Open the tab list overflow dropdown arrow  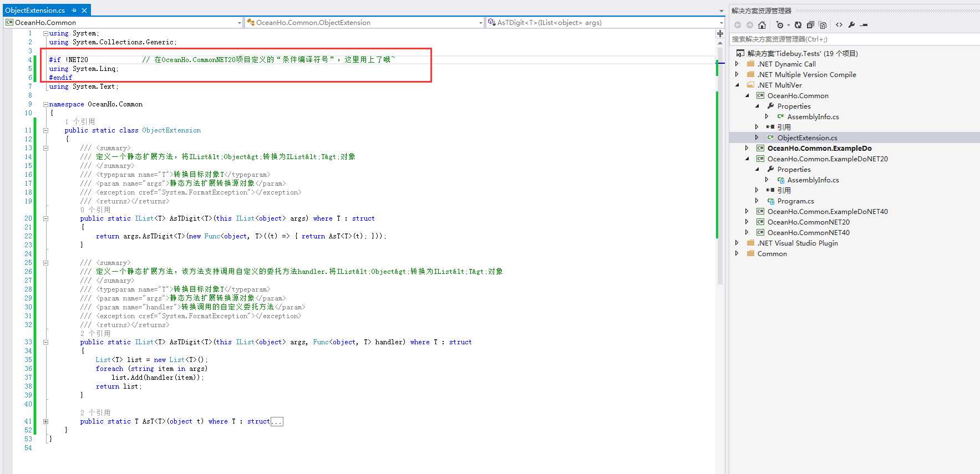pyautogui.click(x=721, y=11)
